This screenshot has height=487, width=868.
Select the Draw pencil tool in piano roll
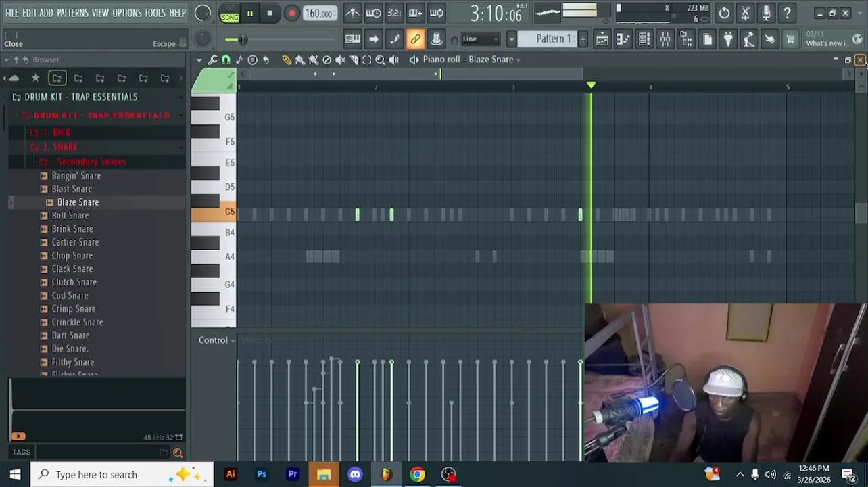(287, 60)
